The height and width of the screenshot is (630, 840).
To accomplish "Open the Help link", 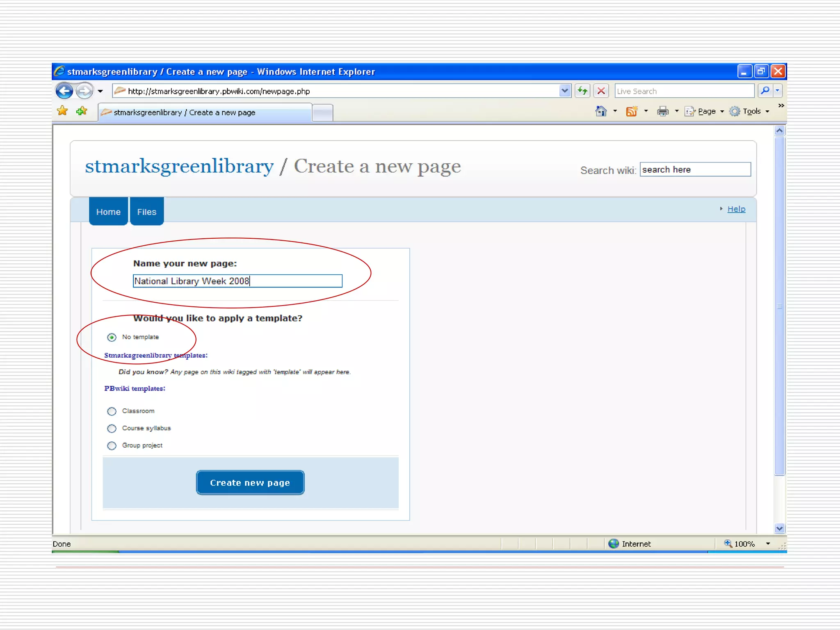I will point(736,209).
